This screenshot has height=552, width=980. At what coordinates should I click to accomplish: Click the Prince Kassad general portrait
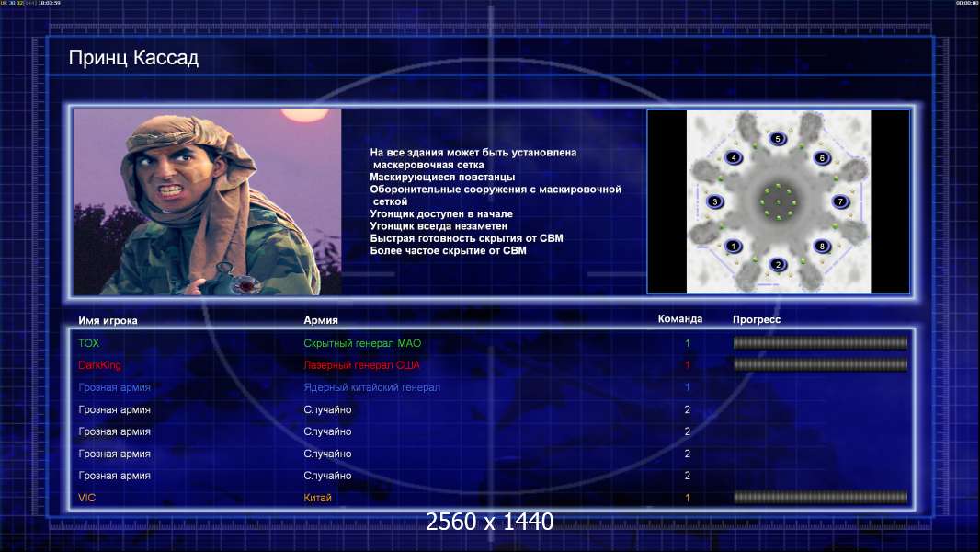[x=207, y=201]
